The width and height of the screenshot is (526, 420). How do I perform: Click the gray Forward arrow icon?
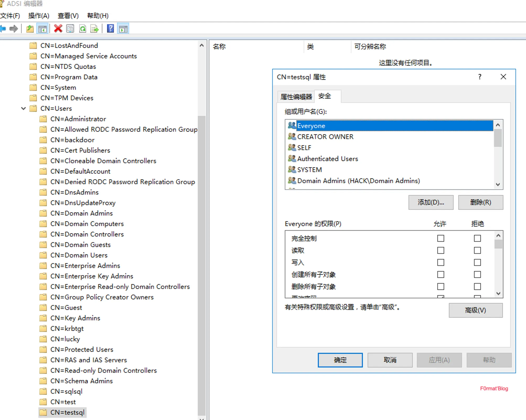tap(14, 29)
